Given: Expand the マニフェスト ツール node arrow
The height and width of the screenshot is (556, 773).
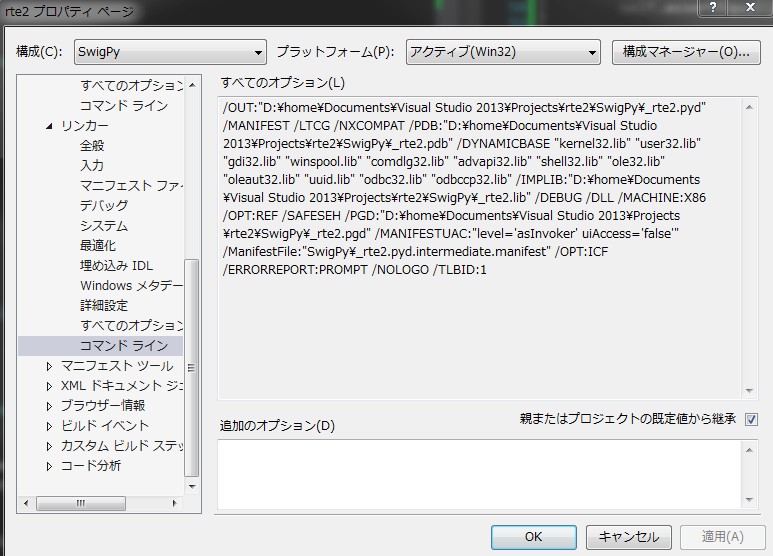Looking at the screenshot, I should (x=49, y=366).
